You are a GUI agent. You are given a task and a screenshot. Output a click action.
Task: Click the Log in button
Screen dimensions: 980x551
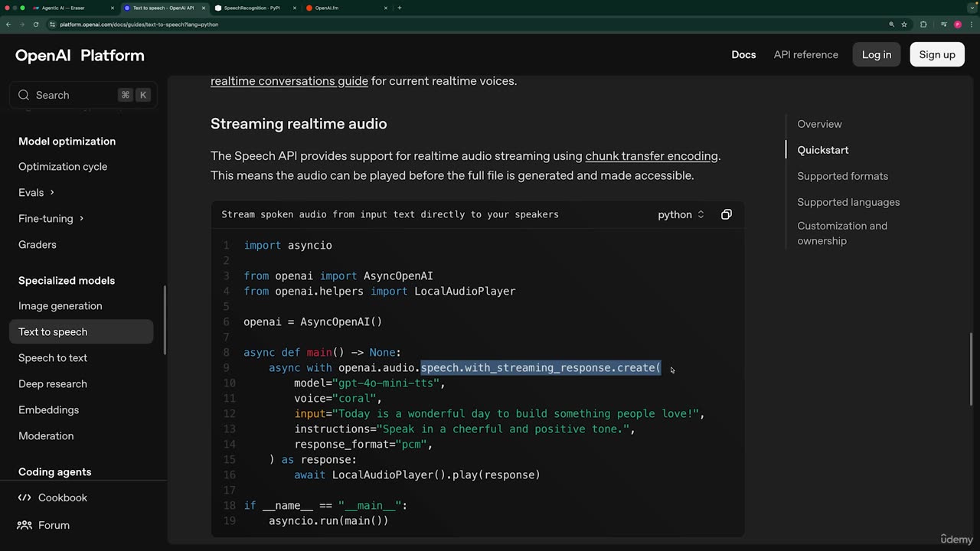877,54
